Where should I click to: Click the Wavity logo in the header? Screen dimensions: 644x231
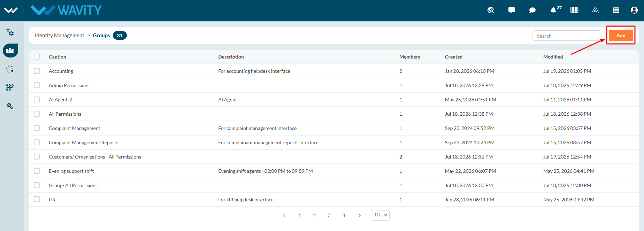click(x=66, y=10)
